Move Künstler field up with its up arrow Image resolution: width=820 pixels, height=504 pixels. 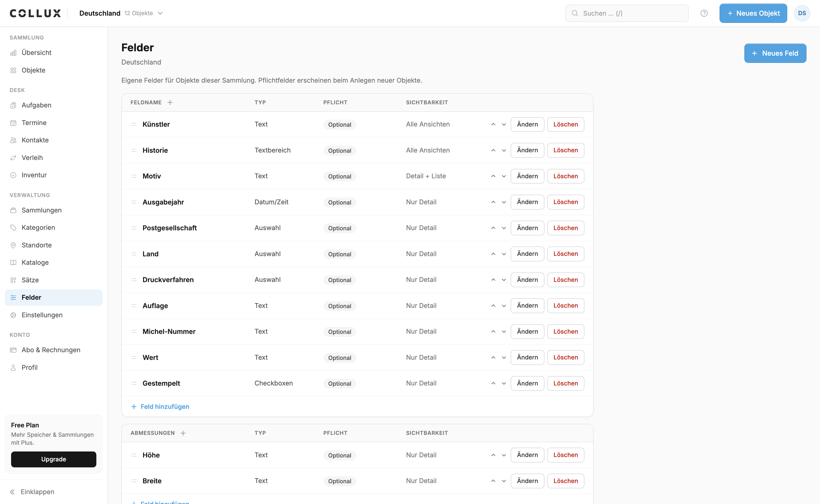pyautogui.click(x=493, y=124)
